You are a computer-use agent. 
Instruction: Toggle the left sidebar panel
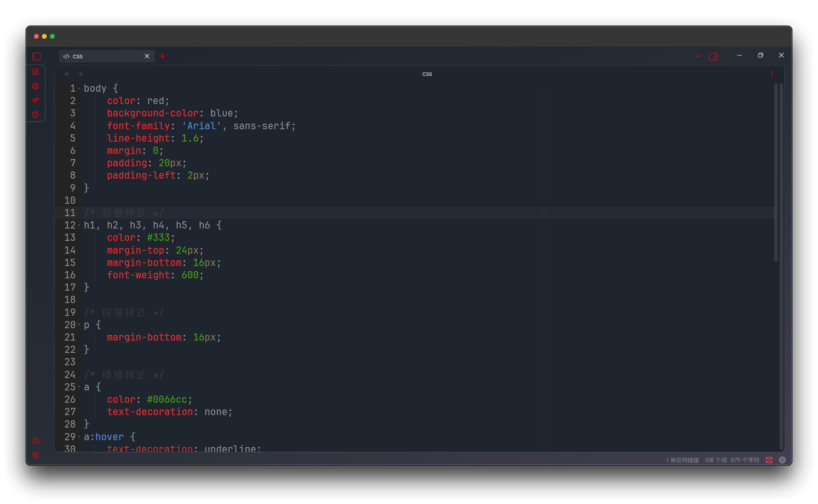(x=37, y=57)
